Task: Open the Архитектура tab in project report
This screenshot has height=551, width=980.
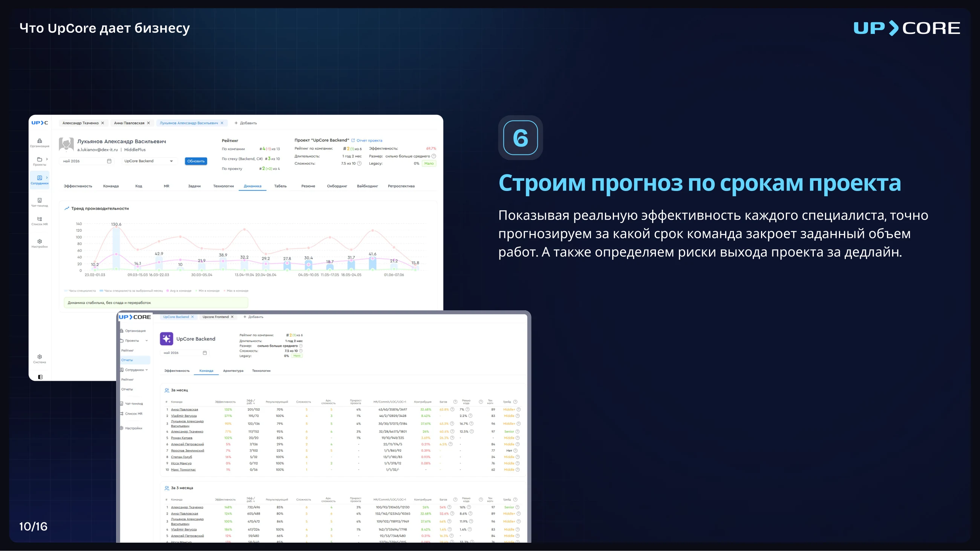Action: 233,371
